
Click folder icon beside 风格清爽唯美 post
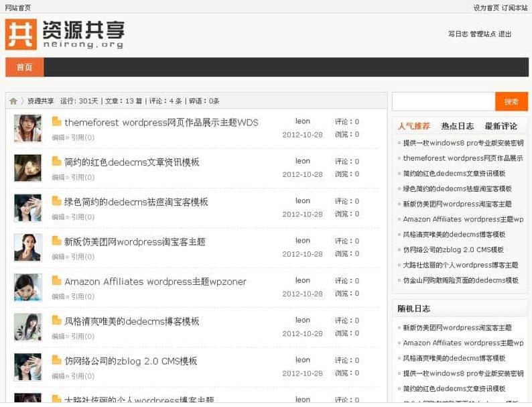[57, 321]
